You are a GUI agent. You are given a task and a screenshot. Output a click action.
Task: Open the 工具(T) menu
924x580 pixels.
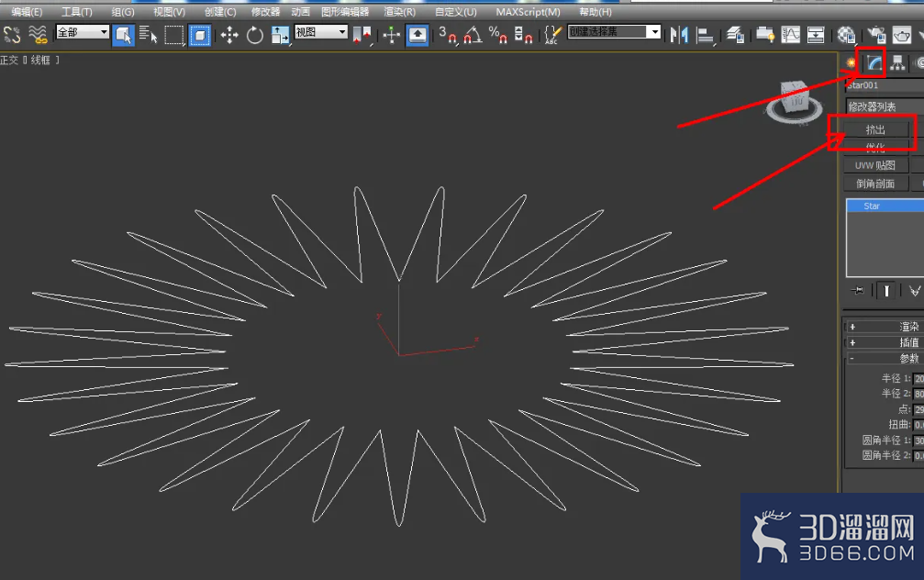click(76, 12)
